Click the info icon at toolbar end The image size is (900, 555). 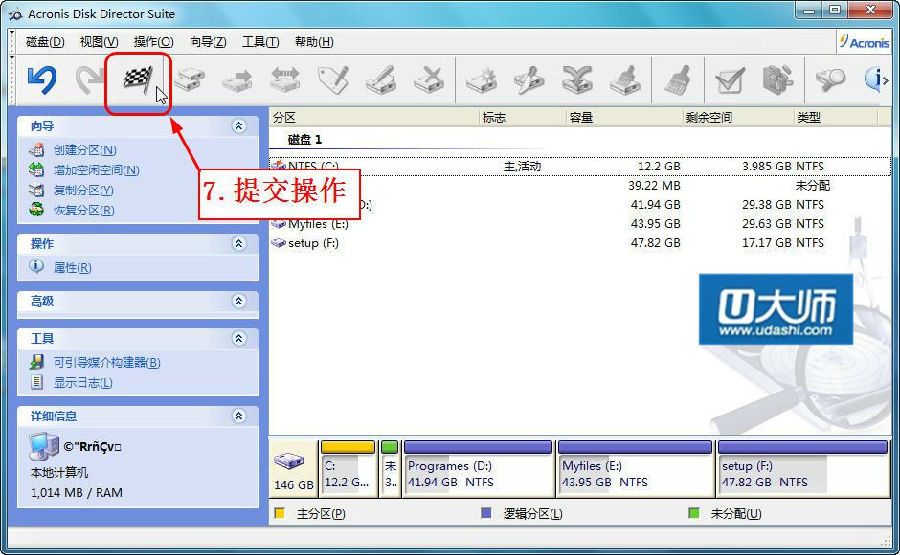[x=877, y=80]
